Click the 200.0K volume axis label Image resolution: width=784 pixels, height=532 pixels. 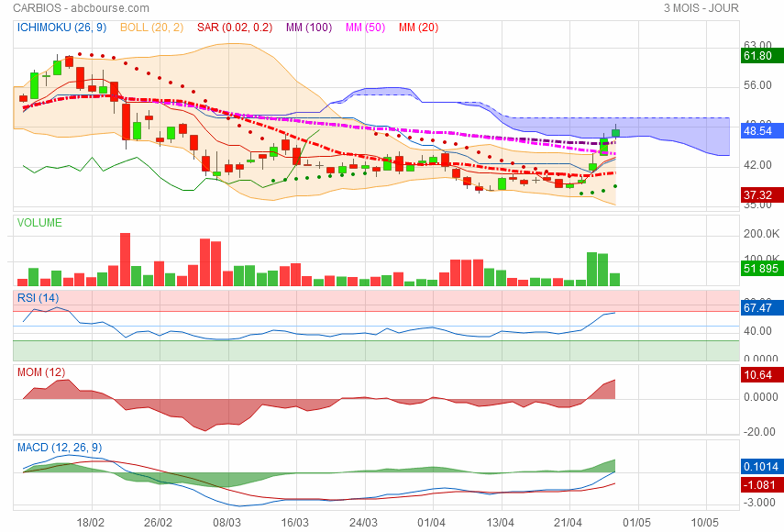(761, 234)
